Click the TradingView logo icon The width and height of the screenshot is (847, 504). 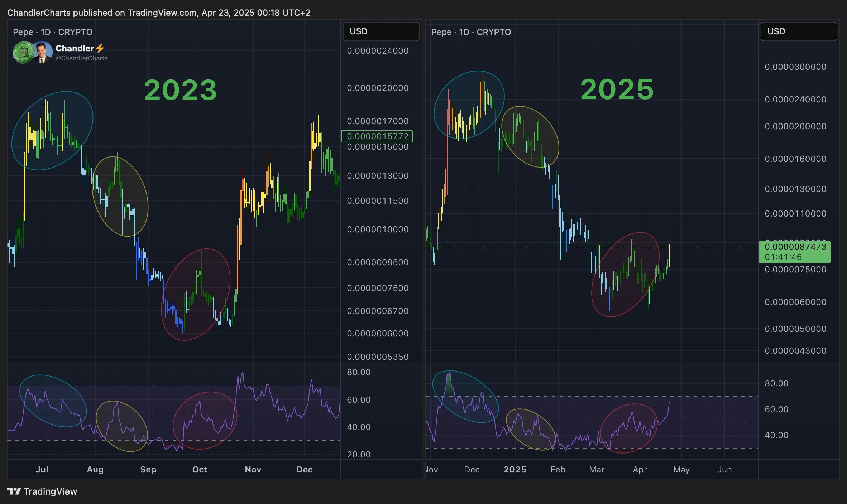(x=14, y=491)
